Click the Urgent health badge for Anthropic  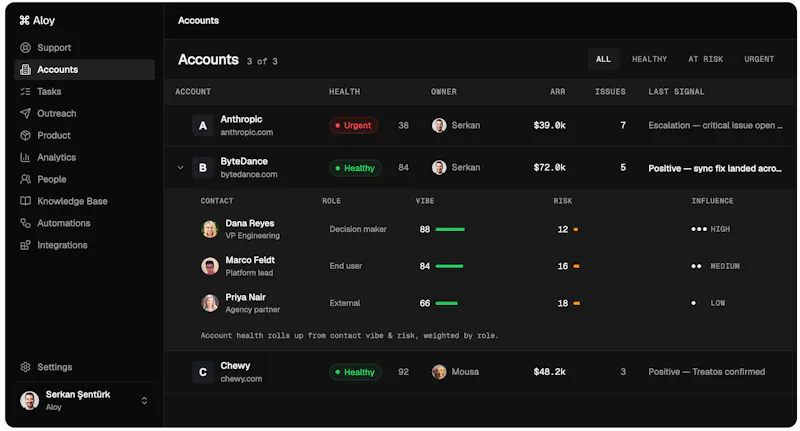tap(354, 125)
